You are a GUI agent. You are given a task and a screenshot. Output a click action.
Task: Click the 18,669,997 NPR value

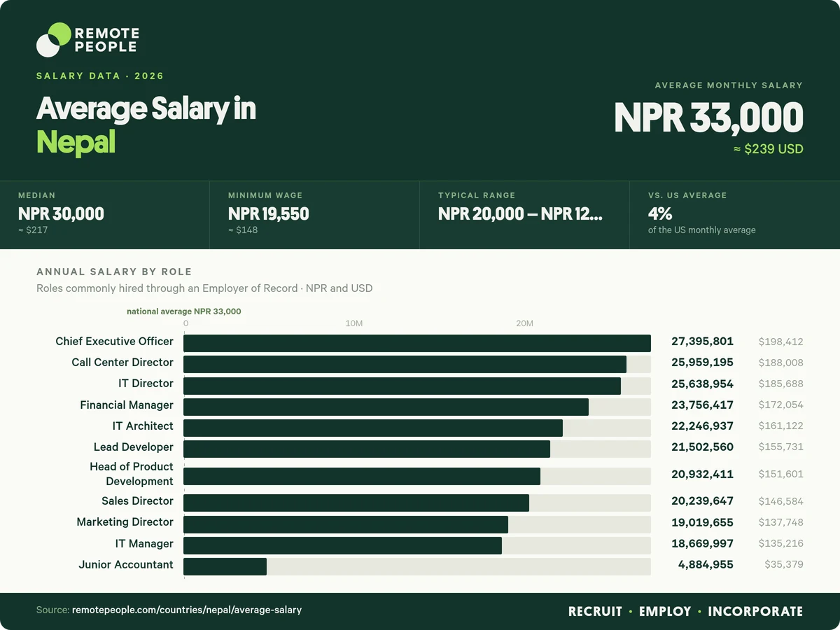click(x=702, y=543)
